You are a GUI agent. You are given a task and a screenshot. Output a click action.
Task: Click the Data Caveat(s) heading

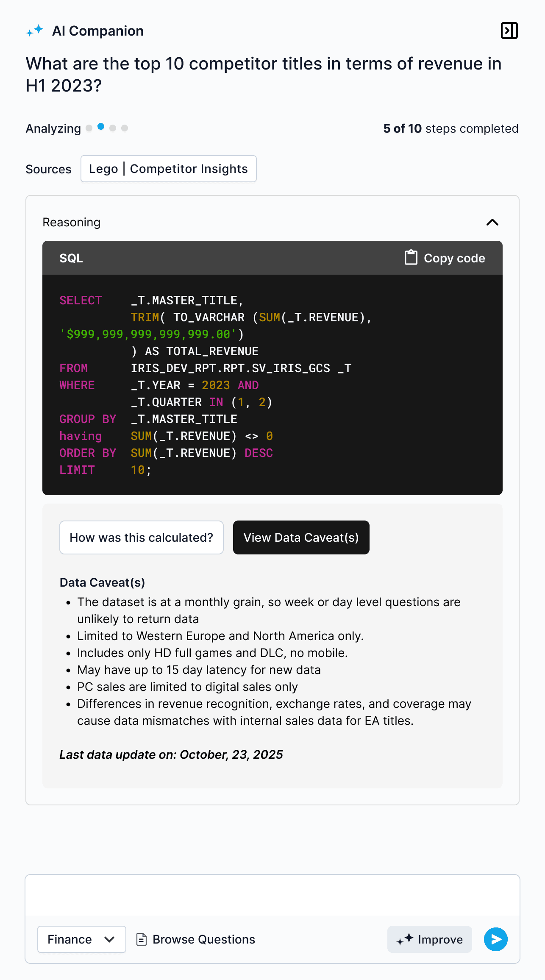[103, 582]
